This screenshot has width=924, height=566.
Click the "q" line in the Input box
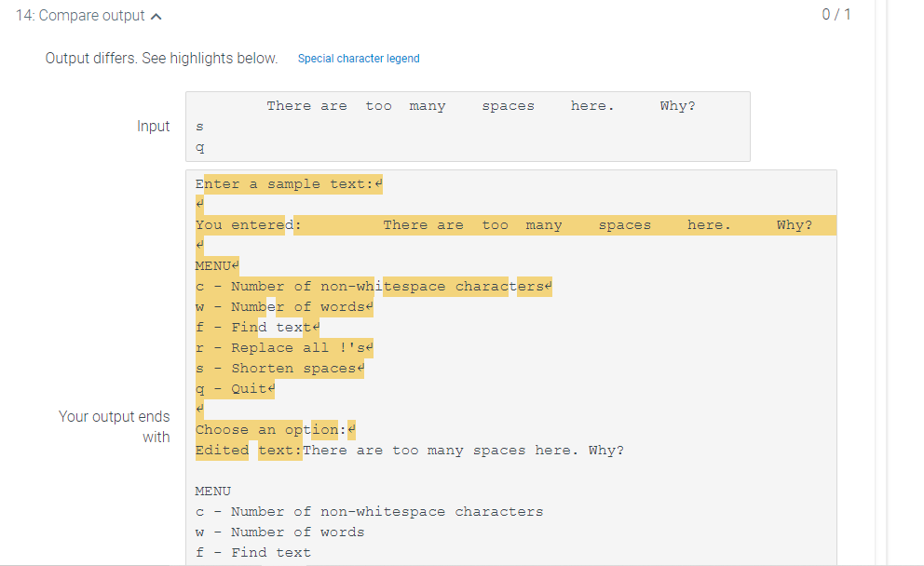[198, 147]
